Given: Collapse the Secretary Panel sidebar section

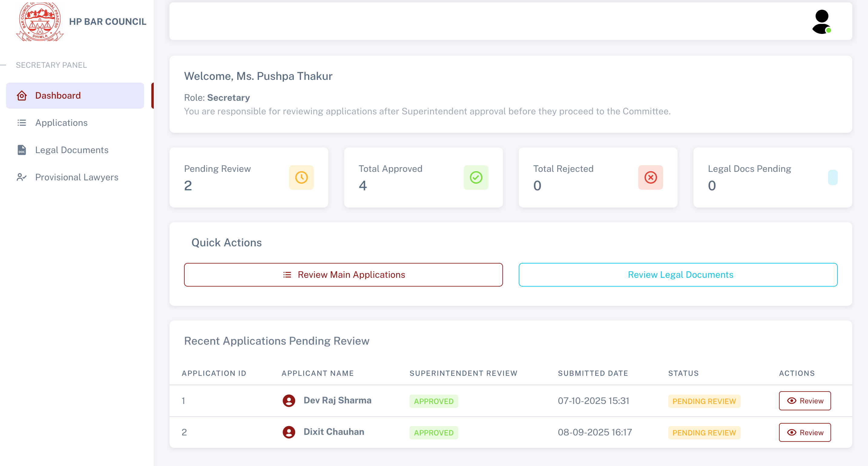Looking at the screenshot, I should tap(3, 65).
